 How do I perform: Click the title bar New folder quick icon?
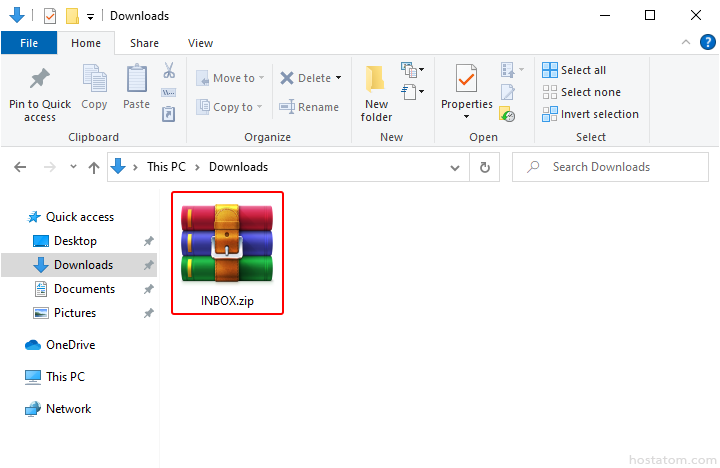pyautogui.click(x=72, y=16)
